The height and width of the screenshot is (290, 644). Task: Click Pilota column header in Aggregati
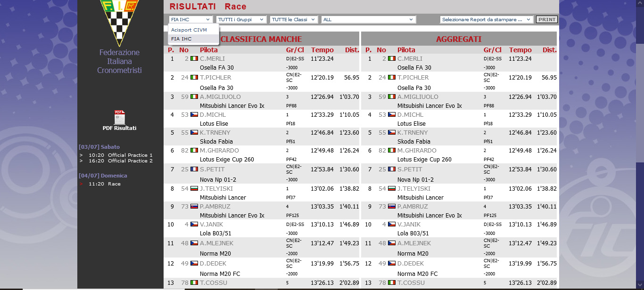coord(406,50)
